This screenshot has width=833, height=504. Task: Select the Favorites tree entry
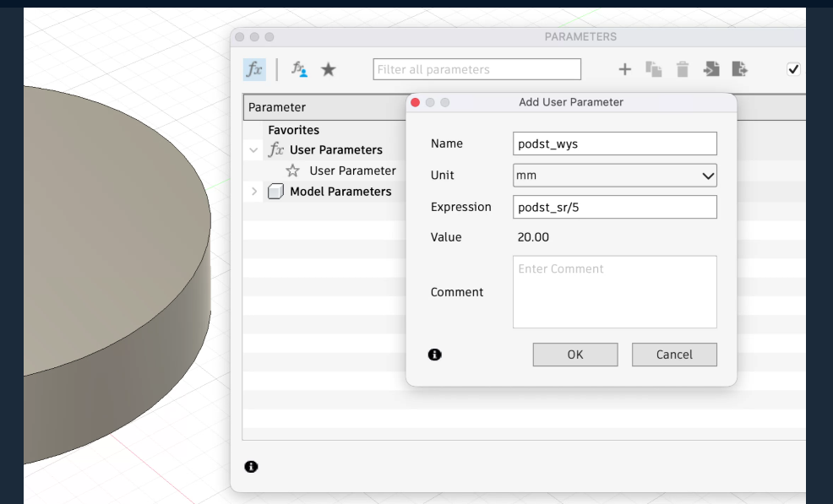(293, 130)
